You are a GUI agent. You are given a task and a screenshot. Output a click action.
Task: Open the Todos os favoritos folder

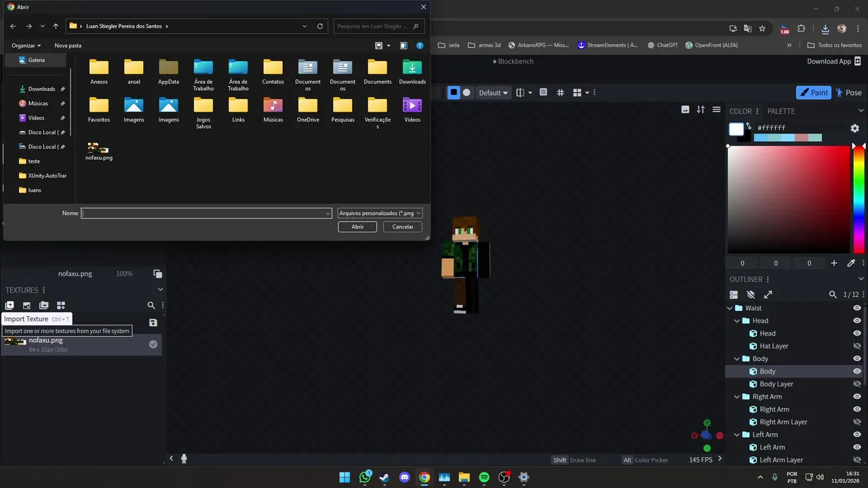(834, 45)
